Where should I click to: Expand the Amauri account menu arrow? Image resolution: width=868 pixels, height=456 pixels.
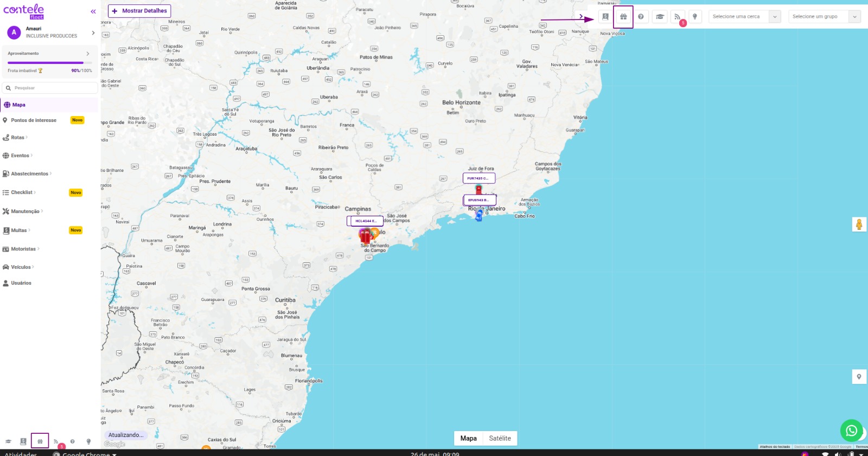[93, 33]
